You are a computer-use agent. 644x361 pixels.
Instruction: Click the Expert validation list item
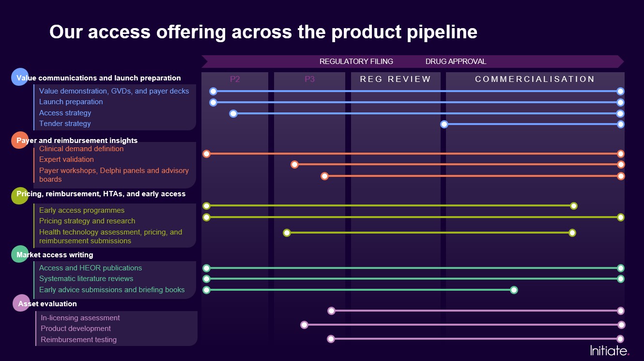click(66, 159)
